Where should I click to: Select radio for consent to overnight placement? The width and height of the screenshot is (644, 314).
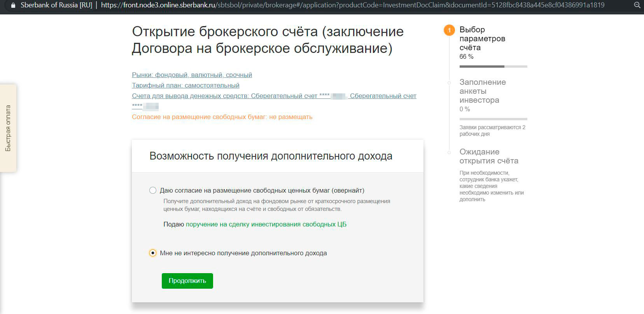153,190
